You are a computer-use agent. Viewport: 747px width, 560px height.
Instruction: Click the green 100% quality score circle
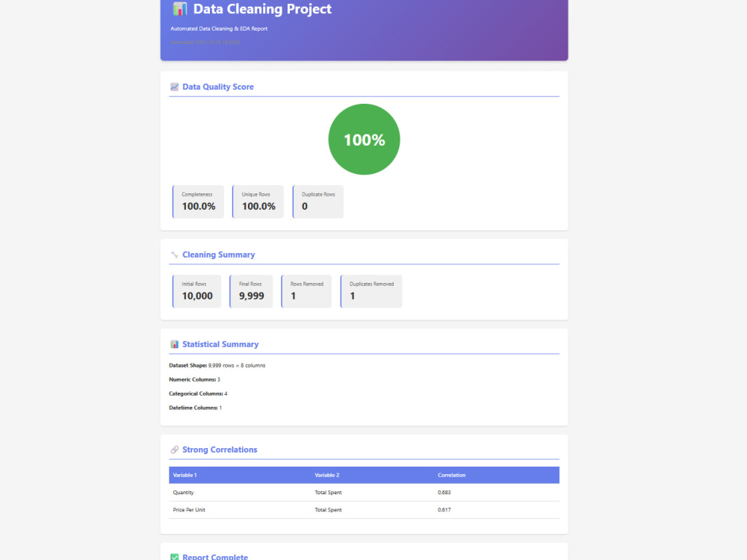364,140
